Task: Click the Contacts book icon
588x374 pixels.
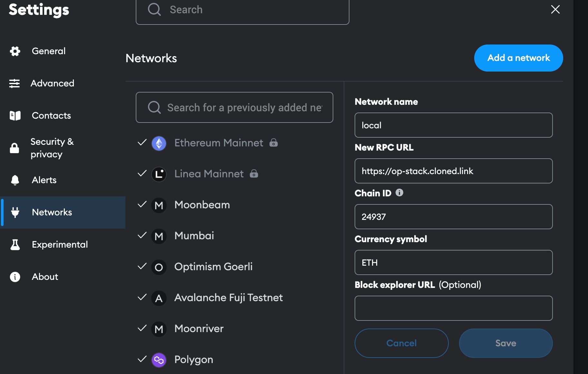Action: coord(15,116)
